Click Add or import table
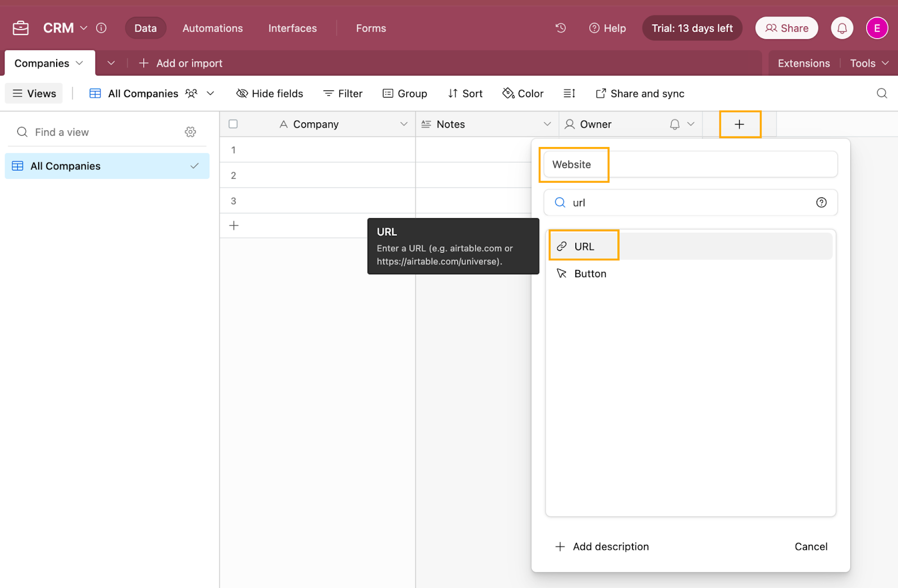Screen dimensions: 898x588 coord(181,63)
